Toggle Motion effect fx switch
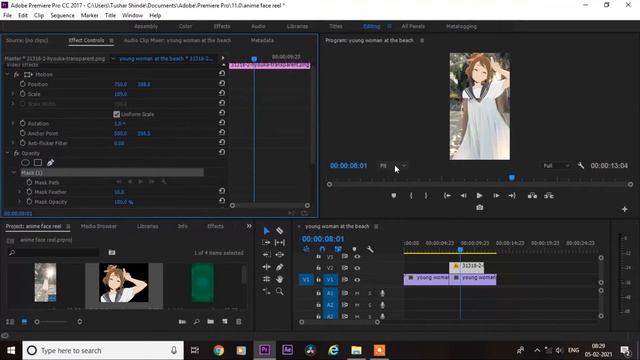This screenshot has height=360, width=640. click(16, 74)
